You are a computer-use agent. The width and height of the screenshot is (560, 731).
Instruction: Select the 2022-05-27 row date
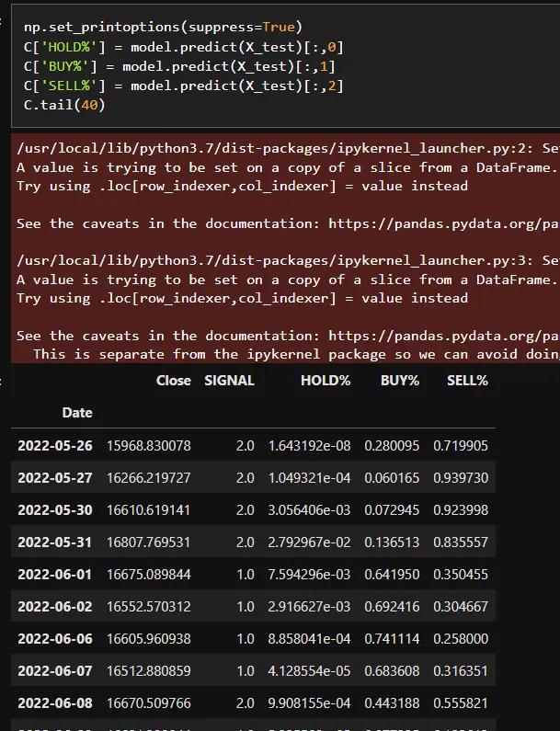pos(55,478)
